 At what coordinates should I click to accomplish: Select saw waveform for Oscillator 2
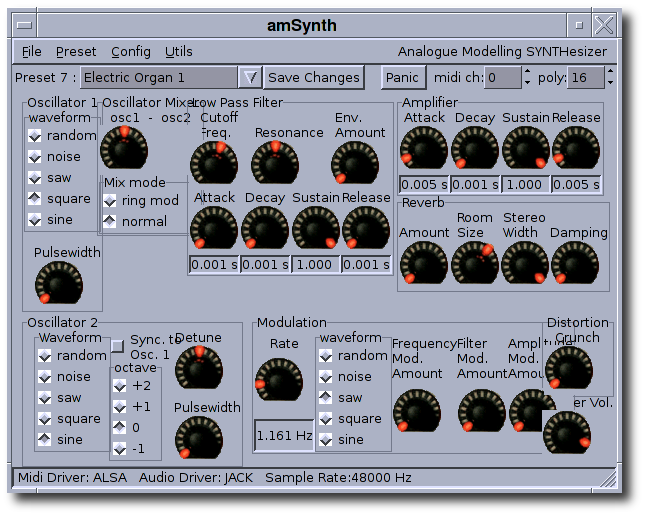[60, 397]
